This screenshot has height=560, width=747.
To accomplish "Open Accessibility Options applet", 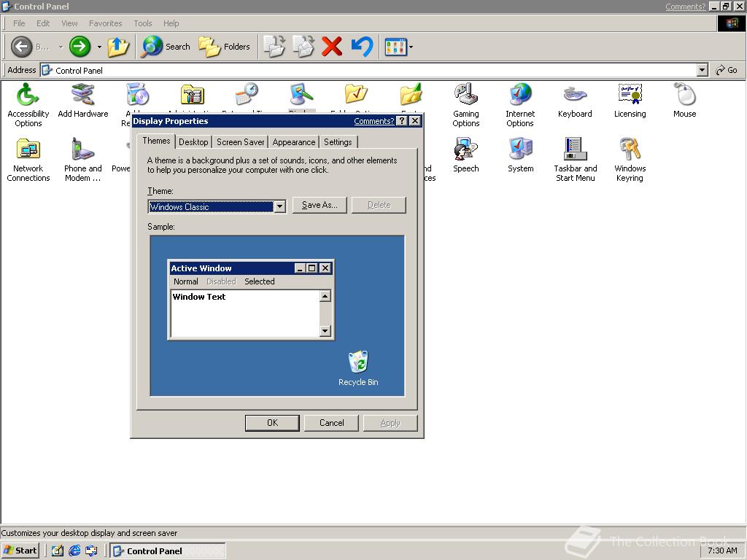I will tap(28, 105).
